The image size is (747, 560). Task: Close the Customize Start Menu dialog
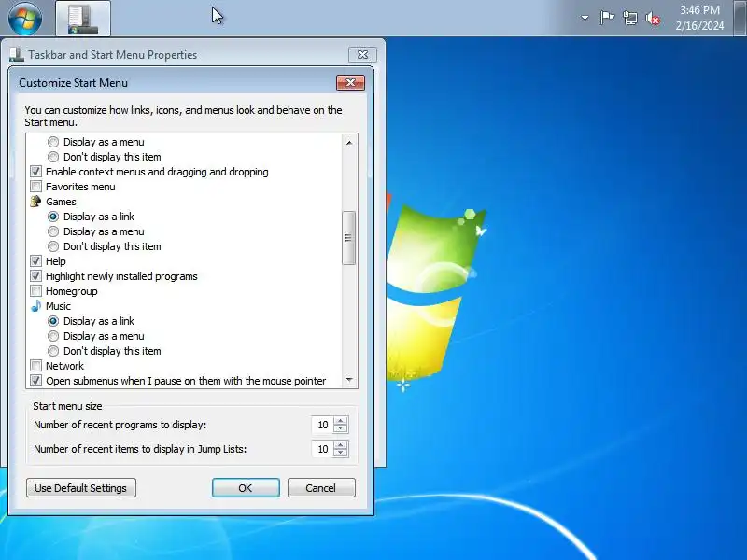click(x=351, y=82)
